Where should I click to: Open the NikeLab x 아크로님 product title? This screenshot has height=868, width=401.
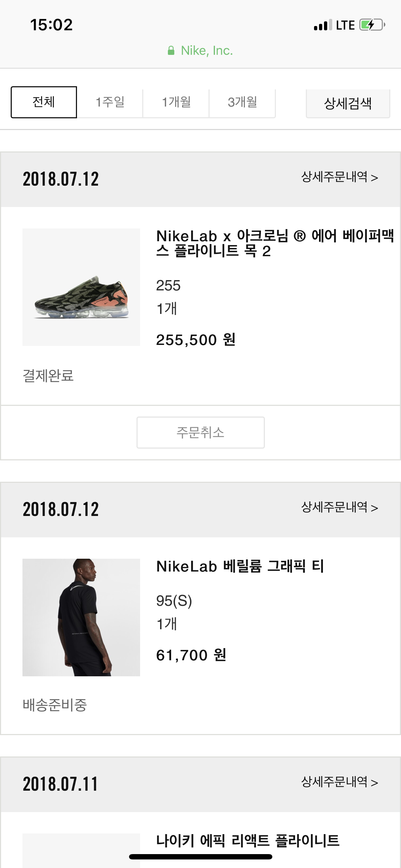click(x=274, y=243)
